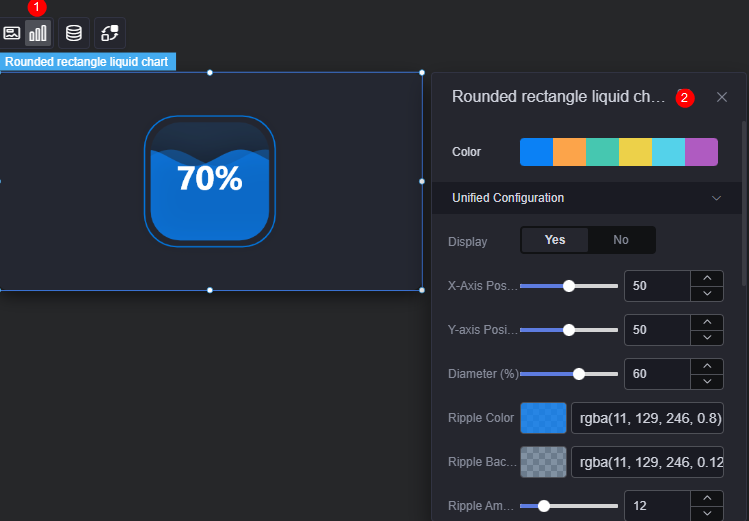Decrease Diameter value with down arrow
The height and width of the screenshot is (521, 749).
coord(707,382)
